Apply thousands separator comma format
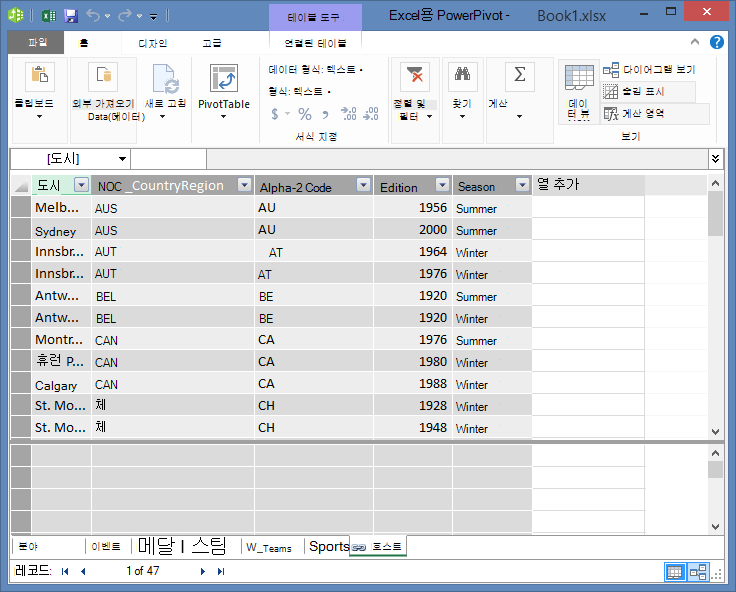 (325, 114)
